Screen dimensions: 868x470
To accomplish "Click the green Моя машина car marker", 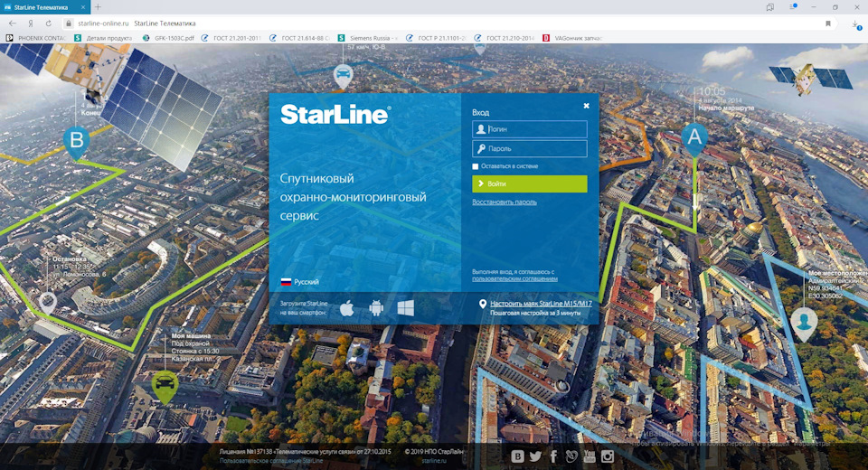I will (x=165, y=387).
